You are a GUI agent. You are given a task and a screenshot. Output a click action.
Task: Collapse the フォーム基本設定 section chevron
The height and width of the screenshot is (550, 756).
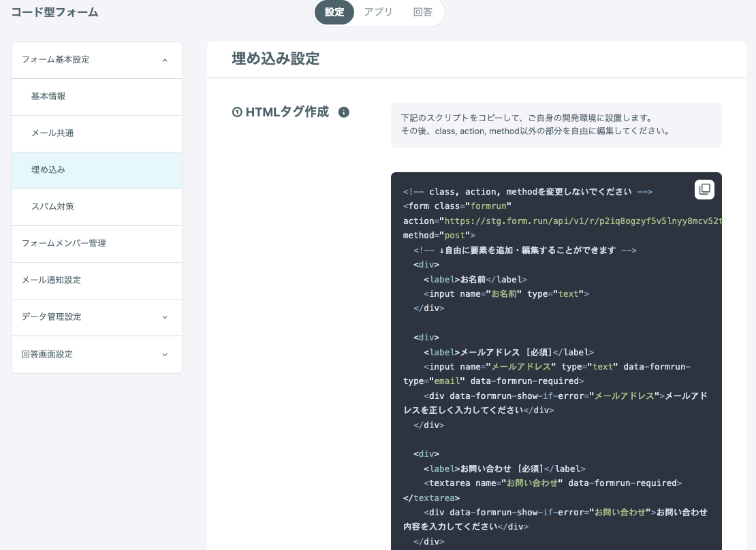point(165,61)
